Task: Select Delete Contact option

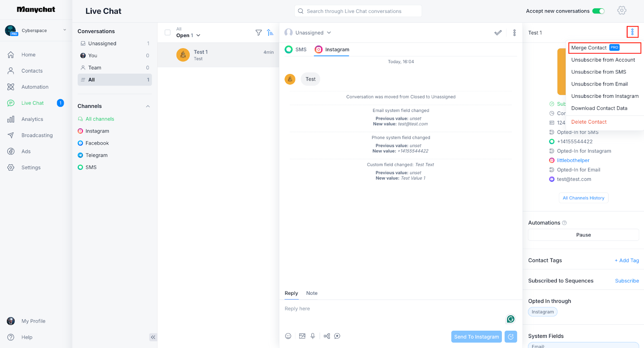Action: point(589,122)
